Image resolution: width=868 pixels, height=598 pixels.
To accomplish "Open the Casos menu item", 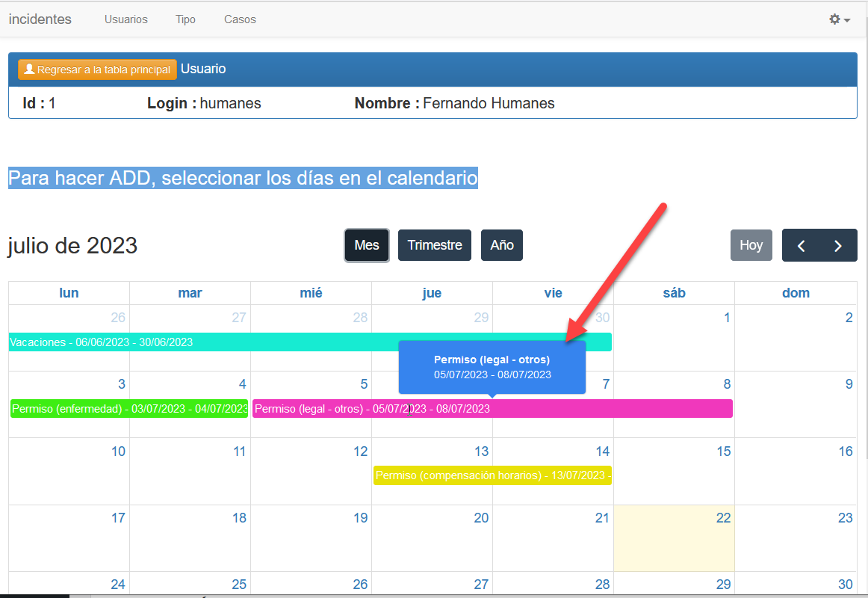I will point(240,19).
